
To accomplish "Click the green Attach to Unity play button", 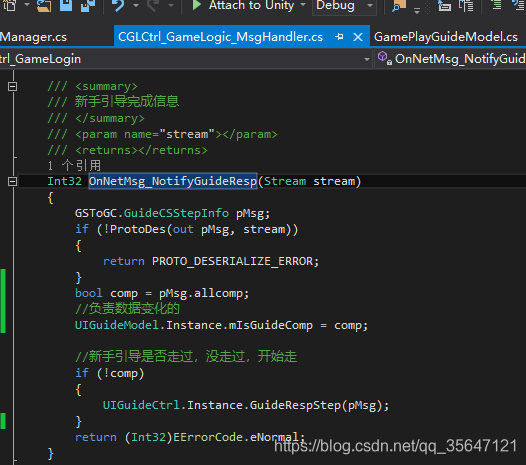I will coord(197,5).
